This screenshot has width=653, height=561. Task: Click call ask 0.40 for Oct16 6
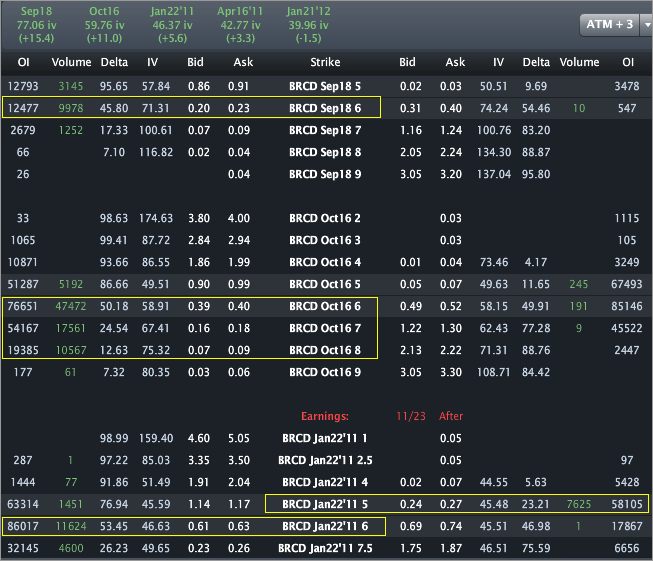(239, 307)
